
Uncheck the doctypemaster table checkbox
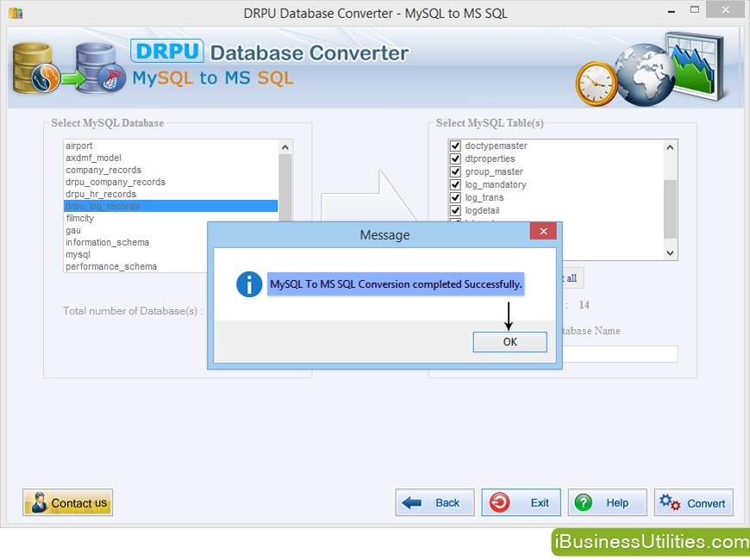(455, 146)
